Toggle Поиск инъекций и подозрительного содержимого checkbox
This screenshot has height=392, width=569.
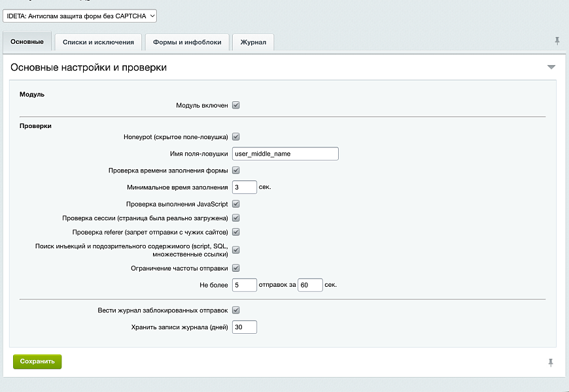(x=236, y=250)
